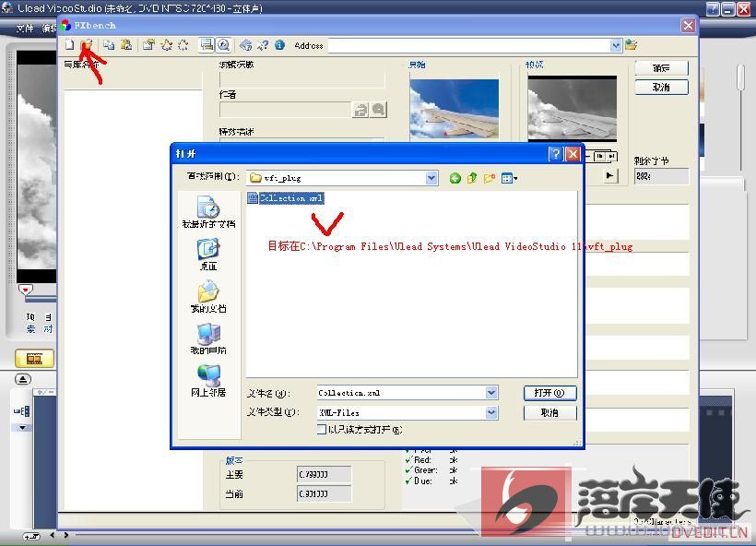The height and width of the screenshot is (546, 756).
Task: Click the FXbench confirm button at top right
Action: tap(661, 68)
